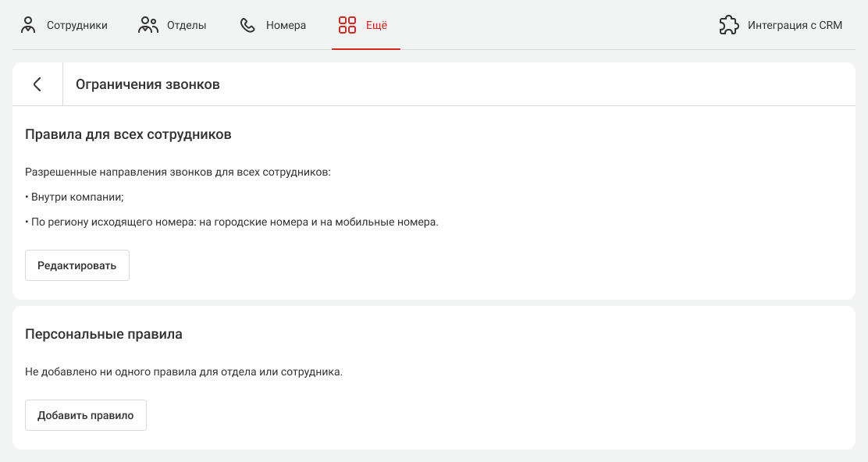Click the red four-squares Ещё icon
868x462 pixels.
347,25
